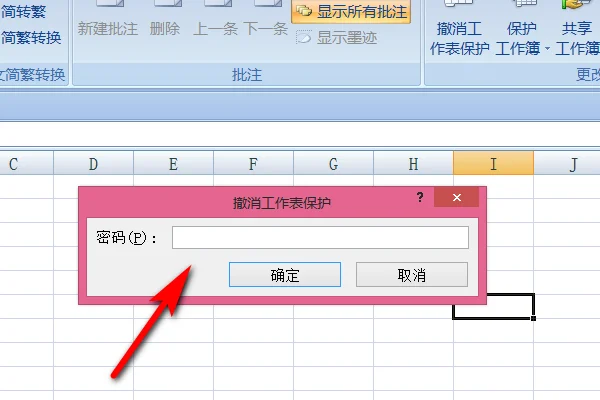Cancel dialog with 取消 button

point(412,274)
